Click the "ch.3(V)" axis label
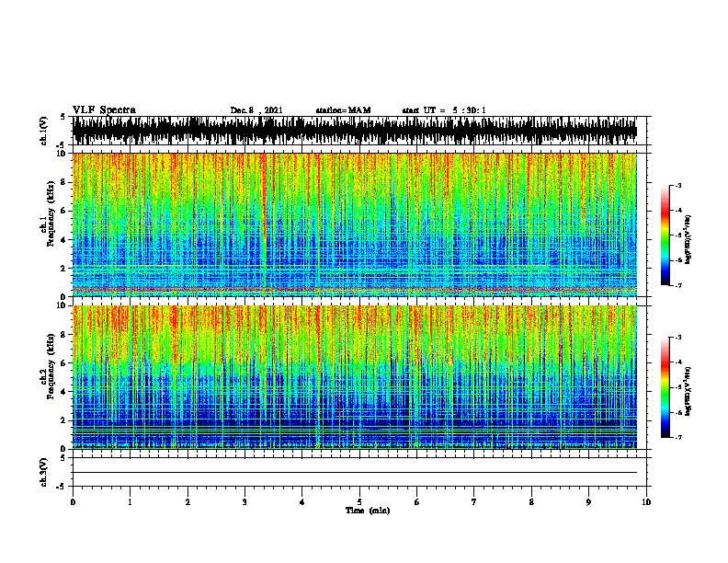This screenshot has width=728, height=563. pos(43,472)
